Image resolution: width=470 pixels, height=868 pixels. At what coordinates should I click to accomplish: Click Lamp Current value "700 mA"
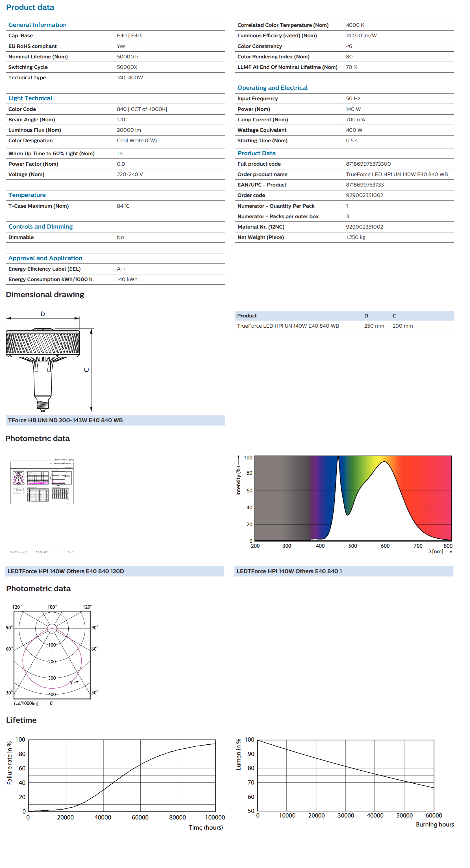coord(355,120)
